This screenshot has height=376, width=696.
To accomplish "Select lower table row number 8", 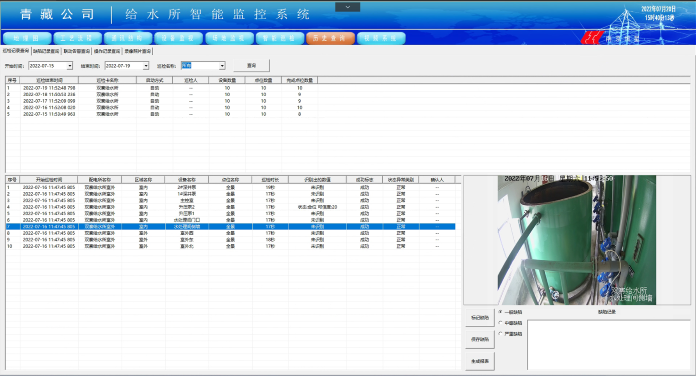I will pyautogui.click(x=230, y=233).
